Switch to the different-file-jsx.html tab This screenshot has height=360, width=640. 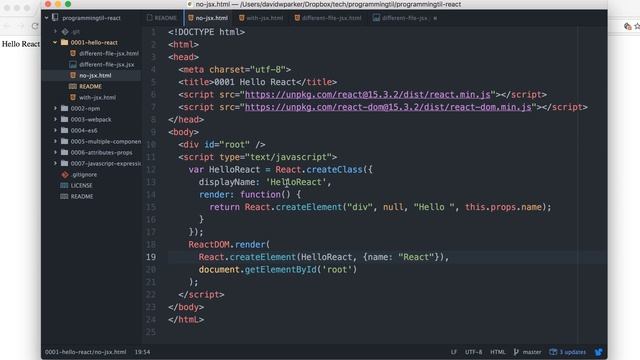pyautogui.click(x=328, y=18)
